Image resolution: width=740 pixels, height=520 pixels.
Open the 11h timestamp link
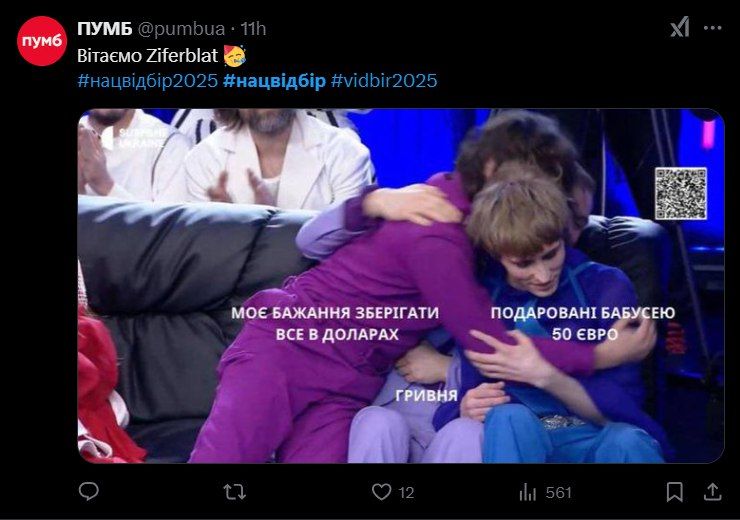253,29
